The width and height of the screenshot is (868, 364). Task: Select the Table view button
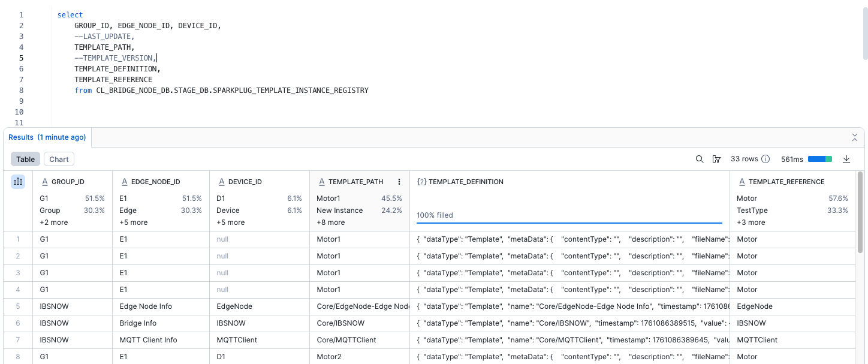pyautogui.click(x=25, y=159)
